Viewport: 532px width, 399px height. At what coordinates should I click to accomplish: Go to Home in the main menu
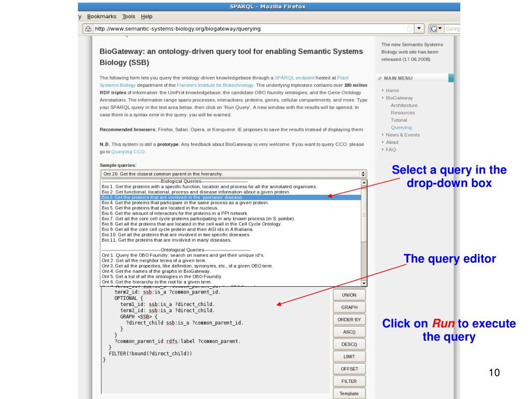(392, 90)
